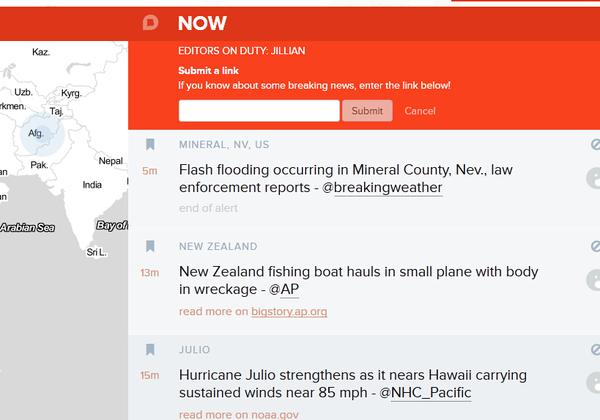This screenshot has height=420, width=600.
Task: Follow the bigstory.ap.org read more link
Action: pyautogui.click(x=289, y=311)
